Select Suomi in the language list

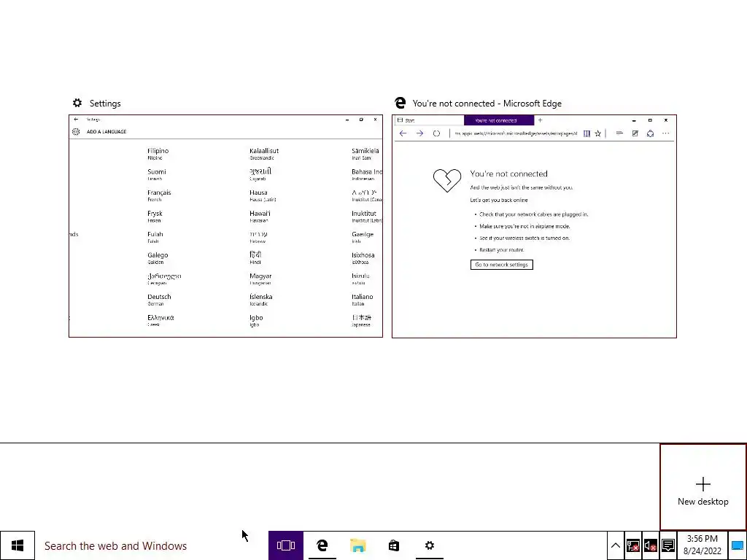(x=157, y=175)
